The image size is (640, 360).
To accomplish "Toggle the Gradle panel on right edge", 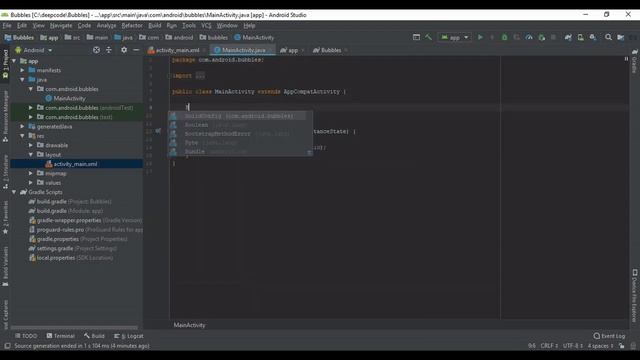I will point(634,61).
